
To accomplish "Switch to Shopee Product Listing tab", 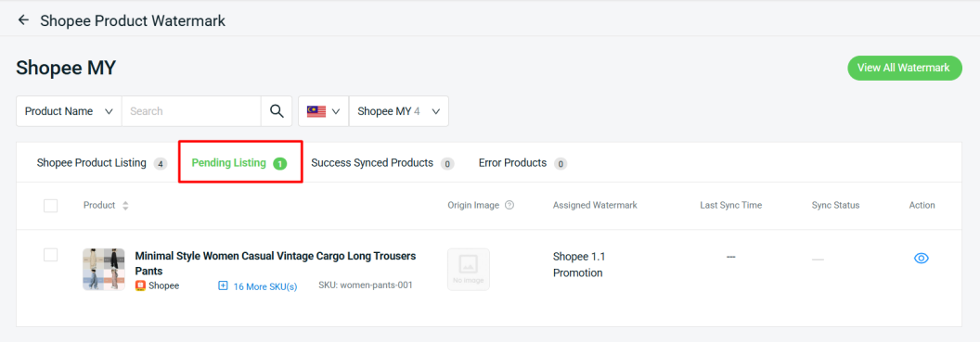I will tap(101, 163).
